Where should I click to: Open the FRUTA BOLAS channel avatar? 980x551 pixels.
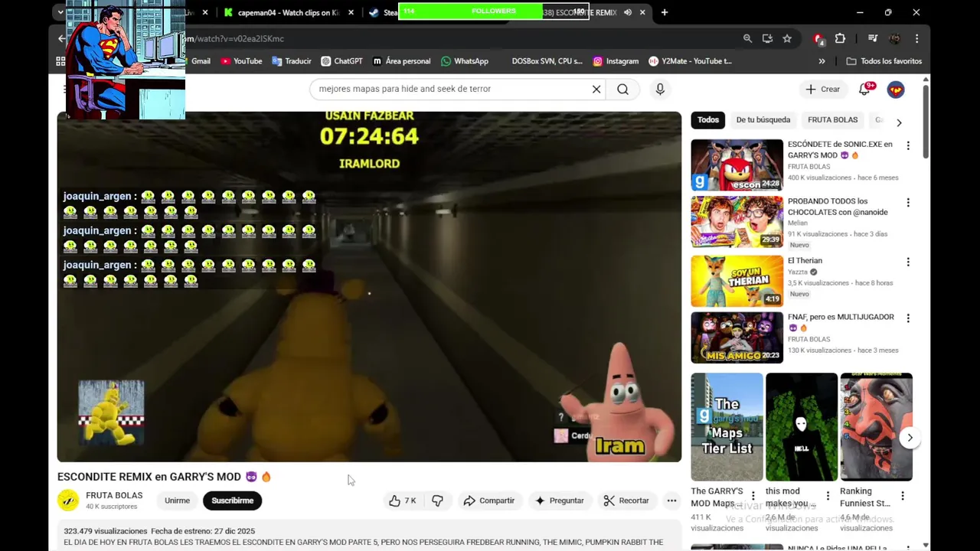(x=68, y=500)
